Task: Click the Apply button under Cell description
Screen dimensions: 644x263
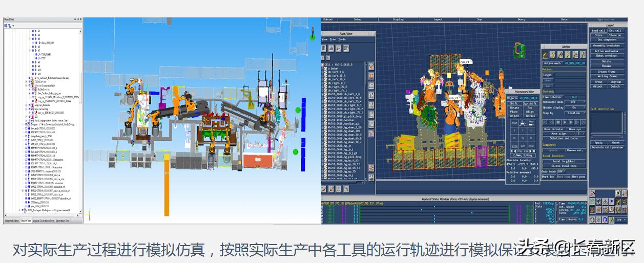Action: click(x=598, y=143)
